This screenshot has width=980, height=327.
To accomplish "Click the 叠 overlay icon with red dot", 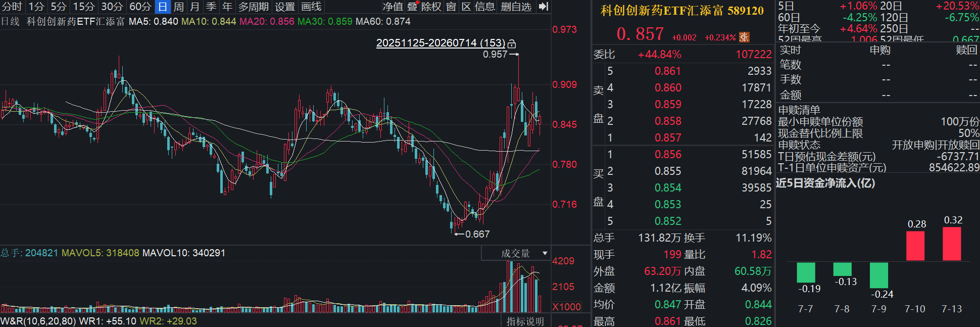I will [x=412, y=7].
